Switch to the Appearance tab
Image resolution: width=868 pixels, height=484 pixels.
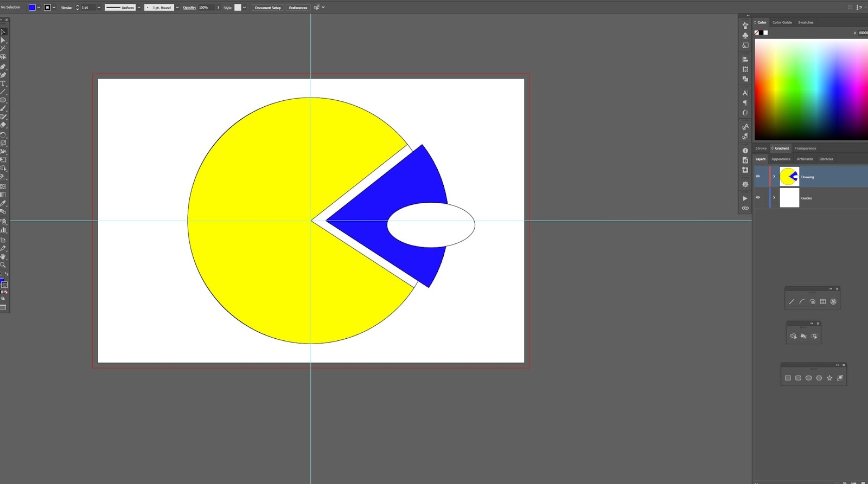coord(781,159)
